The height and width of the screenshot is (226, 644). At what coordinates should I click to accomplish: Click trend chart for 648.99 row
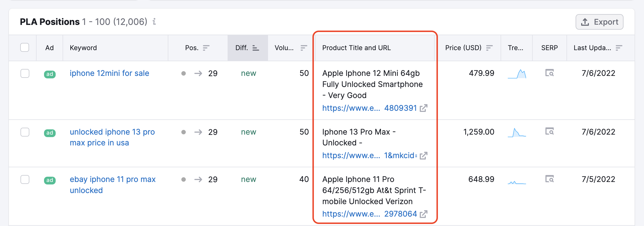pos(517,182)
